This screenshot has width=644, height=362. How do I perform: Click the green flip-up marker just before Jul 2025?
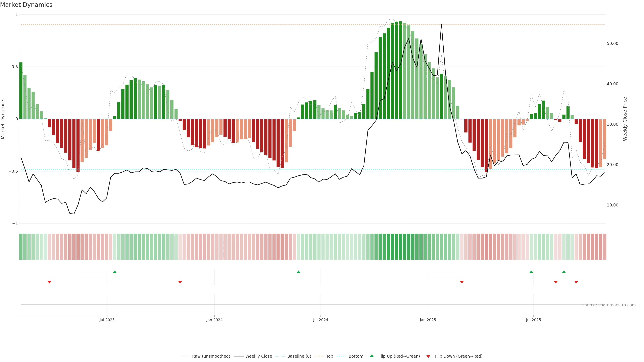pos(531,272)
